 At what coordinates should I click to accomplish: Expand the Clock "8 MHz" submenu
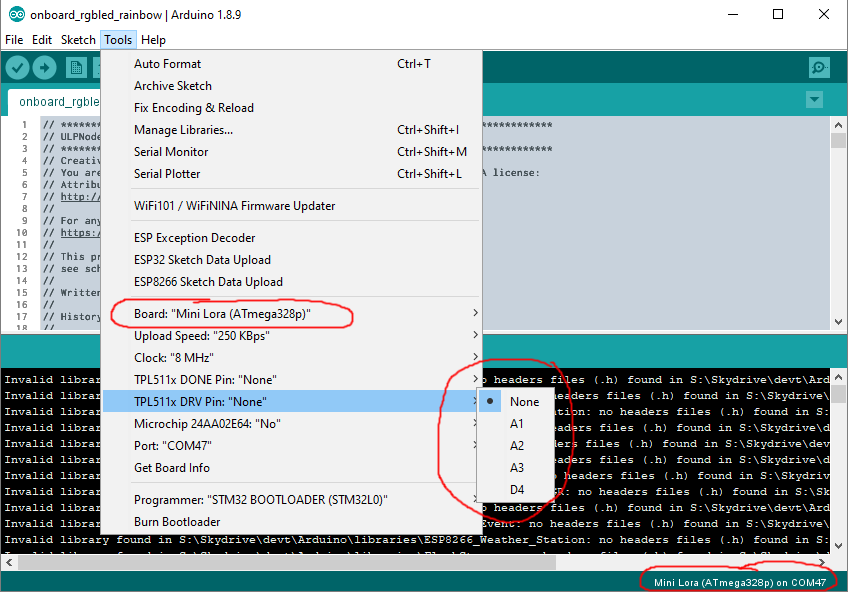291,358
